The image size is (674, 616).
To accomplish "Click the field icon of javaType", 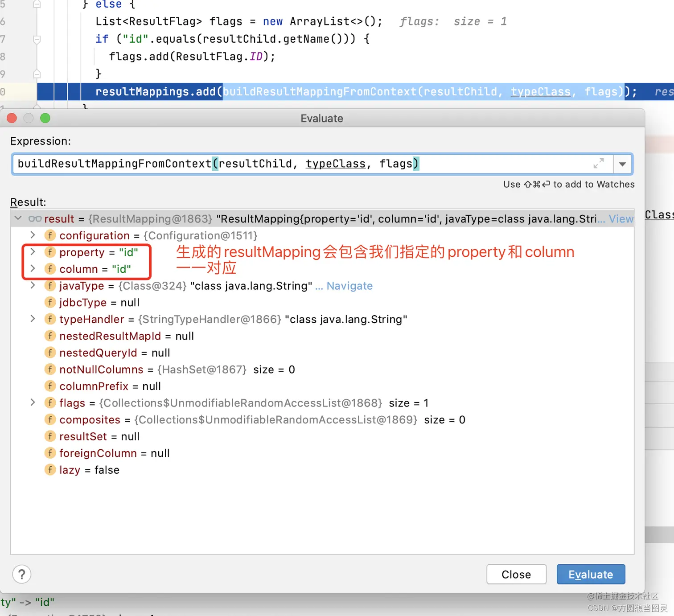I will pyautogui.click(x=50, y=286).
